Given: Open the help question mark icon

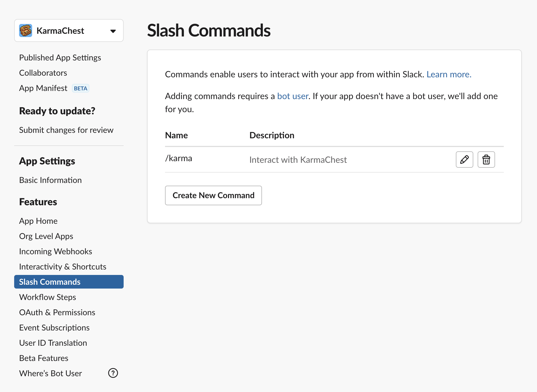Looking at the screenshot, I should 113,373.
